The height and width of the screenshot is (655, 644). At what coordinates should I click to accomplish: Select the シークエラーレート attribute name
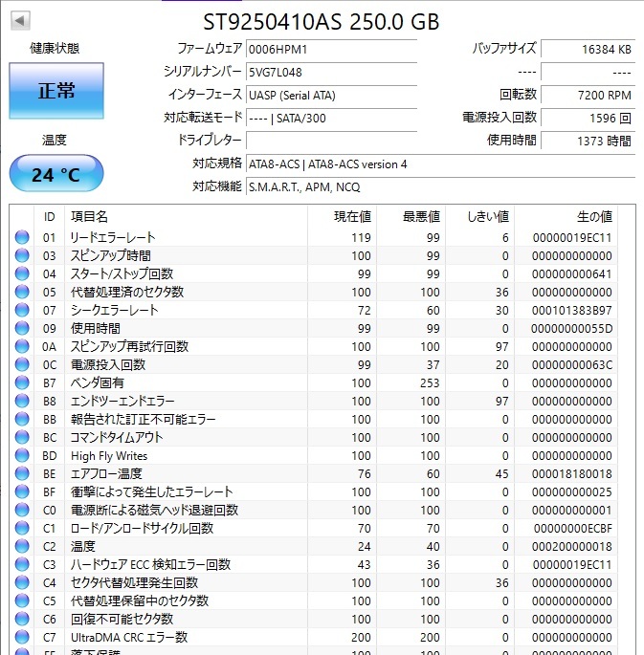point(114,310)
